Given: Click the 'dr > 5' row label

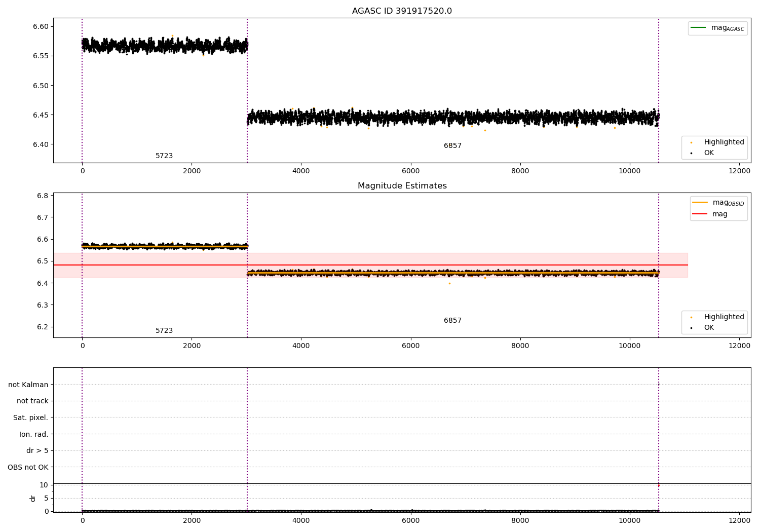Looking at the screenshot, I should (x=37, y=450).
